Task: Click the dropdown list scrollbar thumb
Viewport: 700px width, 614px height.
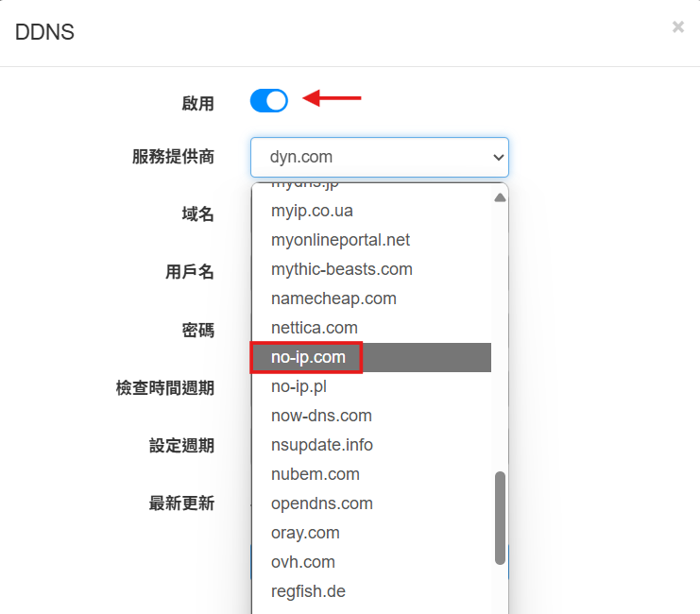Action: click(500, 518)
